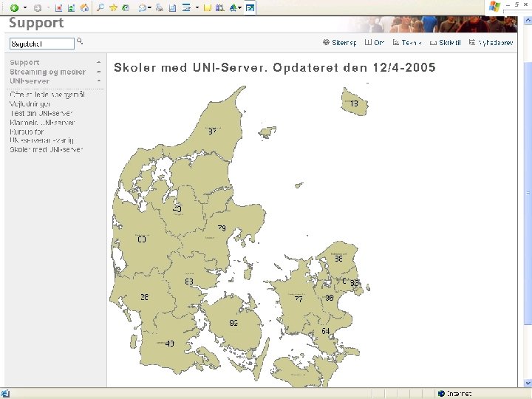Image resolution: width=532 pixels, height=399 pixels.
Task: Open the Kursus for UNI-serveransvarlig link
Action: pos(41,136)
